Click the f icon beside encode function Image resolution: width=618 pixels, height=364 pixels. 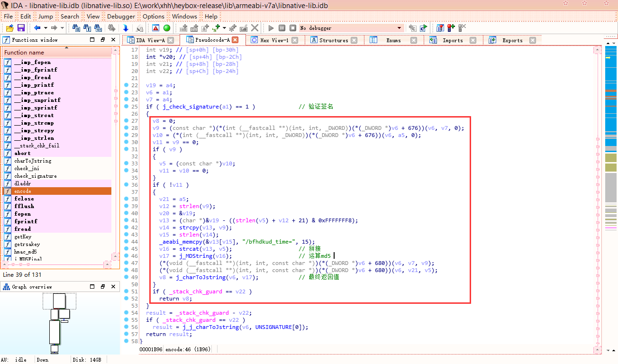coord(8,191)
